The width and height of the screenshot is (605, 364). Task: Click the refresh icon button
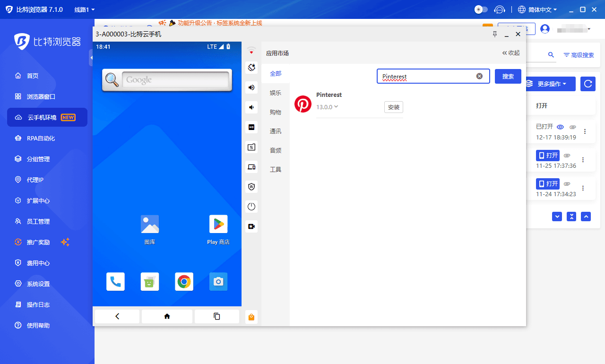[588, 84]
